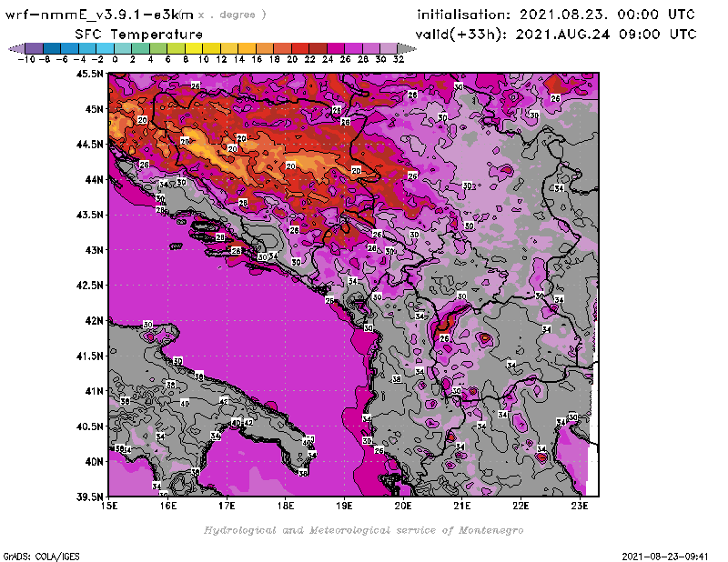
Task: Click the '41N' latitude axis label
Action: pos(94,391)
